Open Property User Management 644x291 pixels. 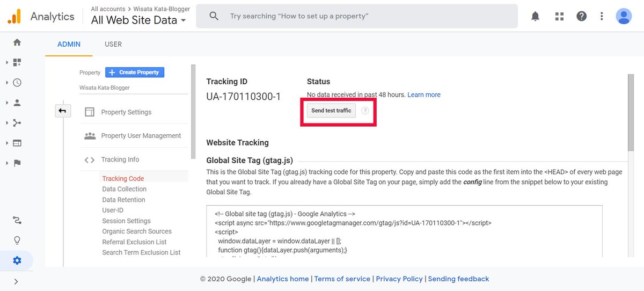pos(141,136)
